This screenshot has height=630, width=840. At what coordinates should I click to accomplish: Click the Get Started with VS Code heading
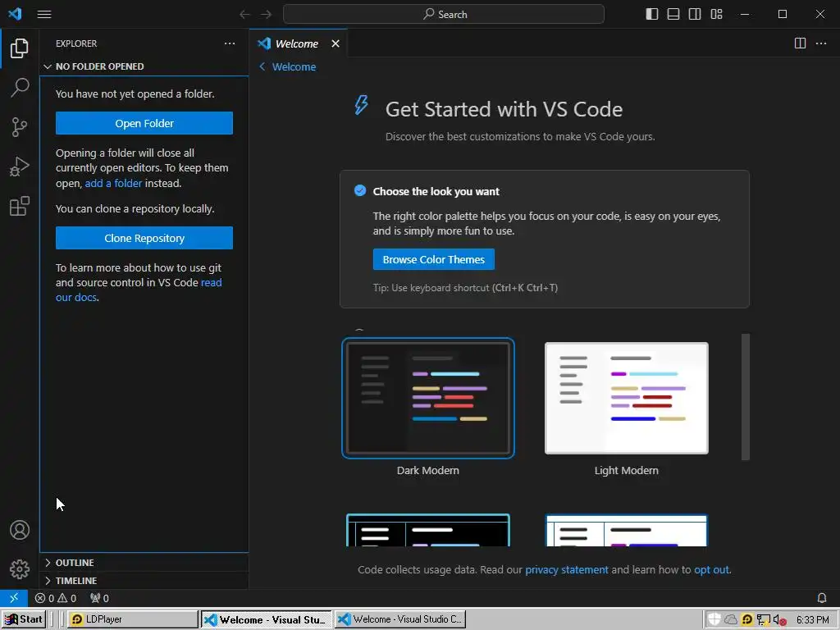504,109
